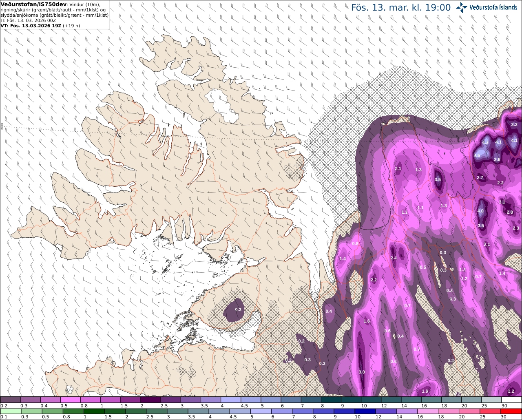The height and width of the screenshot is (420, 522).
Task: Pick the dark blue 10 swatch in the bottom legend row
Action: [x=364, y=411]
